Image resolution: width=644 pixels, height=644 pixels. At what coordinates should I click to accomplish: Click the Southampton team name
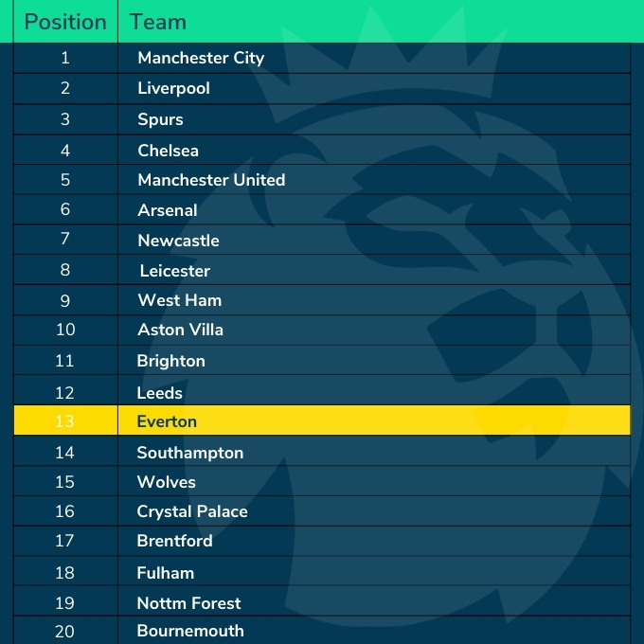(189, 453)
